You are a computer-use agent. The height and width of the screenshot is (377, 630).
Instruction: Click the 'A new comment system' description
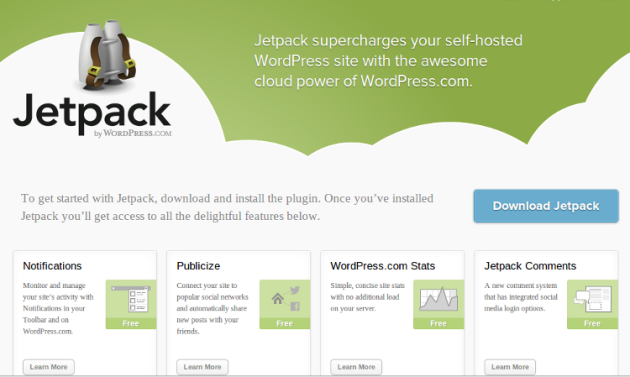[x=521, y=297]
